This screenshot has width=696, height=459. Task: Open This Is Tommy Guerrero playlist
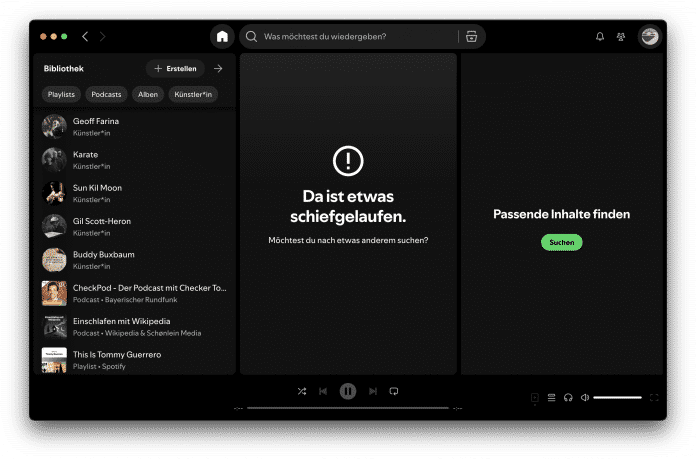tap(134, 360)
